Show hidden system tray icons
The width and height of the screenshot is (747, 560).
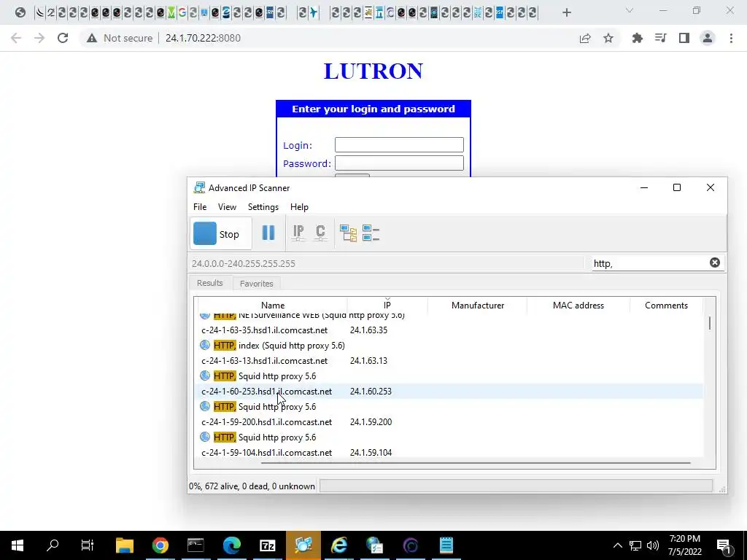point(617,545)
